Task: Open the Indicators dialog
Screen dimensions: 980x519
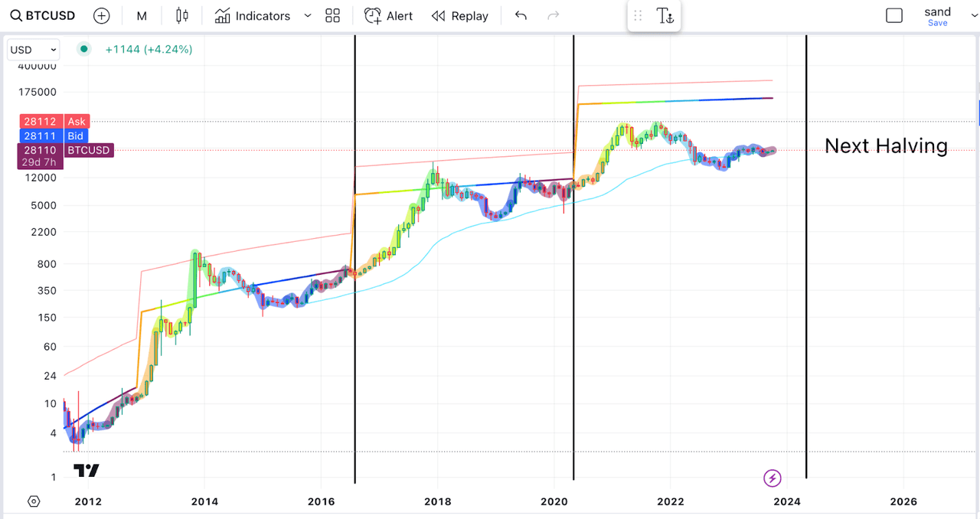Action: coord(253,16)
